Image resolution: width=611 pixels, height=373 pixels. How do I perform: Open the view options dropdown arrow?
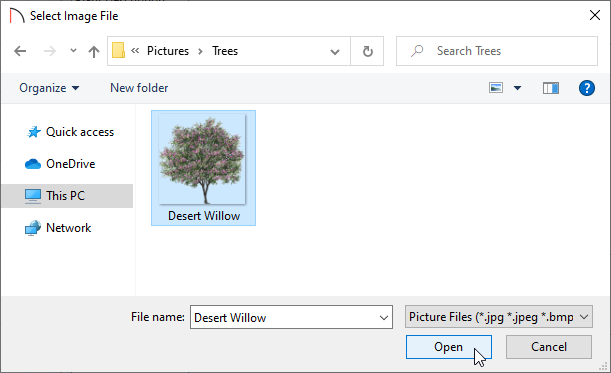click(517, 88)
